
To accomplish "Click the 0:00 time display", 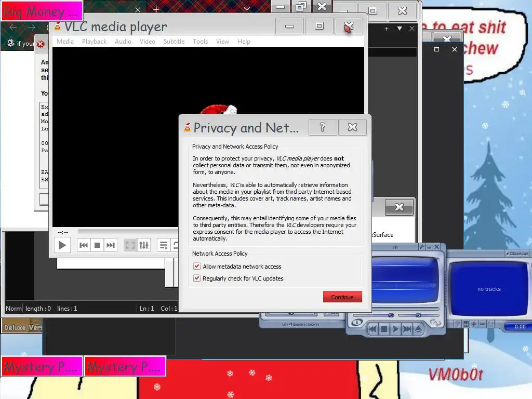I will [x=520, y=326].
